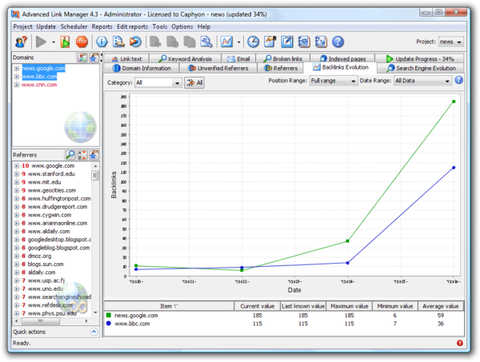Switch to the Link text tab
The image size is (480, 362).
pos(126,59)
